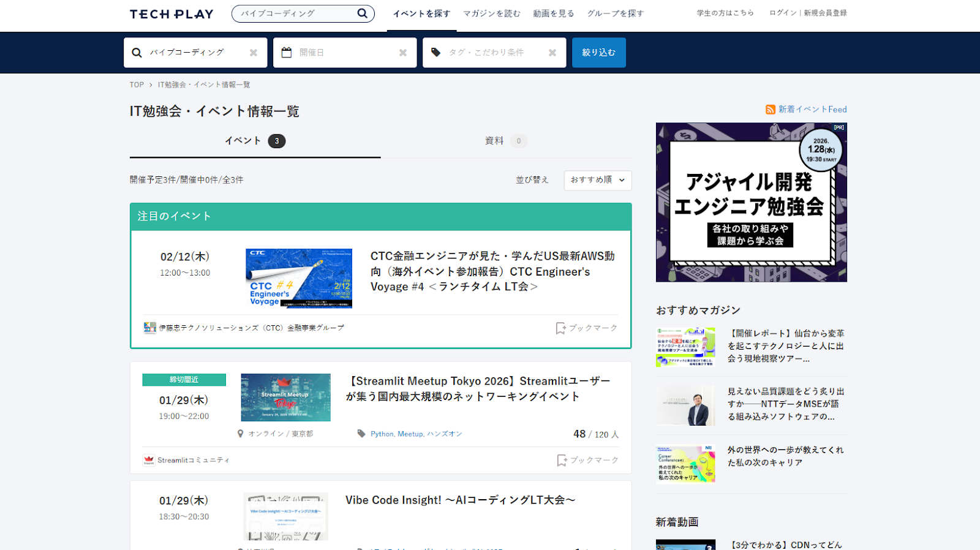The width and height of the screenshot is (980, 550).
Task: Open the 新着イベントFeed link
Action: tap(813, 110)
